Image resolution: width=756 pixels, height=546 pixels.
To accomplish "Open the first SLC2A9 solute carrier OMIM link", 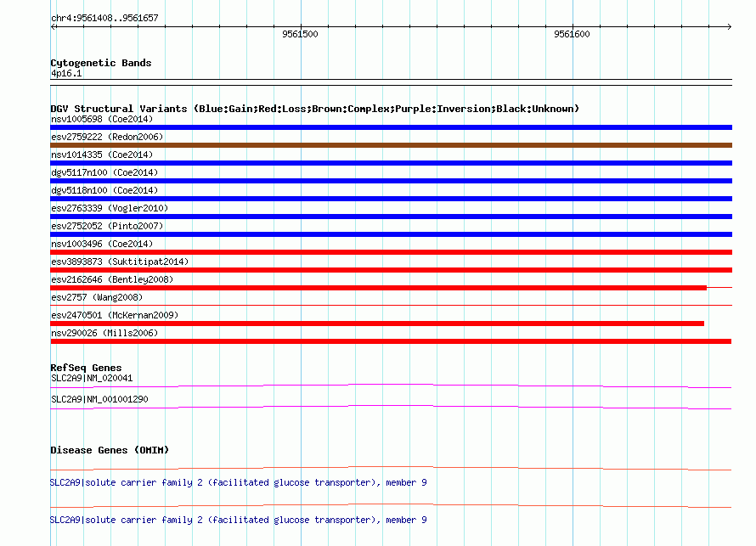I will click(238, 483).
